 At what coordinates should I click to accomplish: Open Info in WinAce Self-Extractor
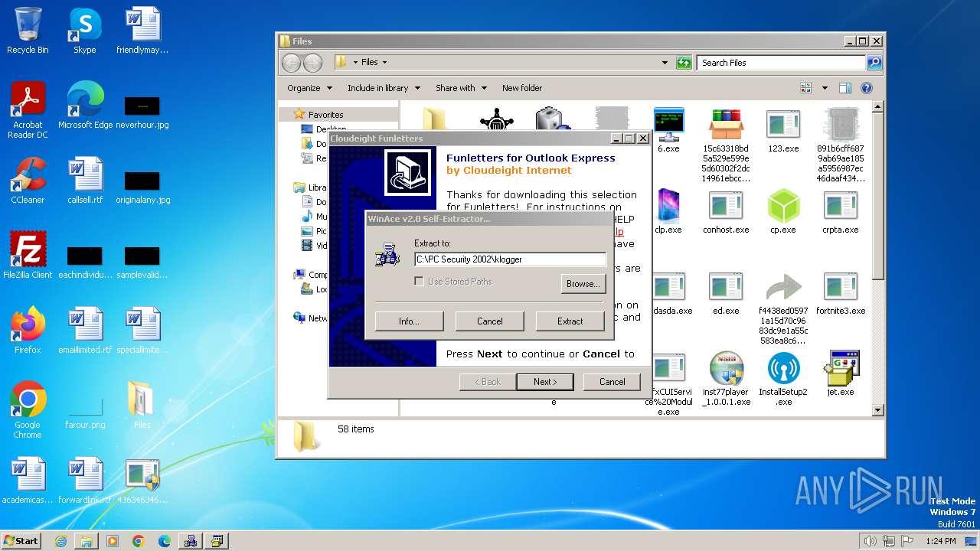point(409,321)
